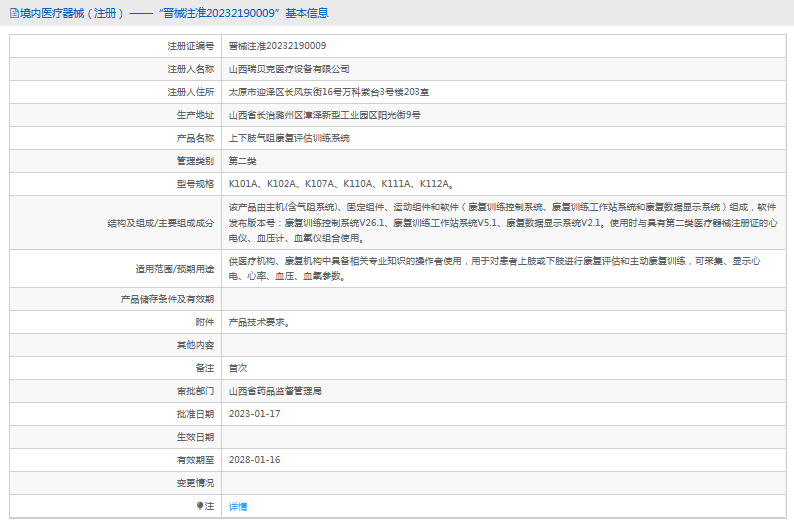
Task: Click the 生产地址 label cell
Action: pos(115,115)
